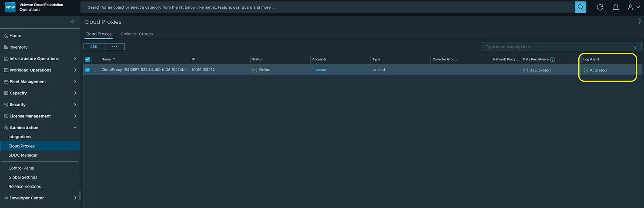
Task: Collapse the left navigation sidebar
Action: click(x=73, y=22)
